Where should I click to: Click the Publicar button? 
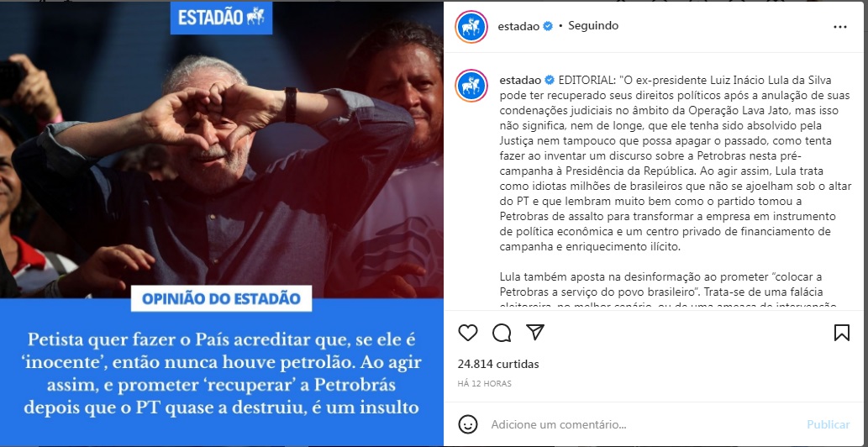(829, 424)
